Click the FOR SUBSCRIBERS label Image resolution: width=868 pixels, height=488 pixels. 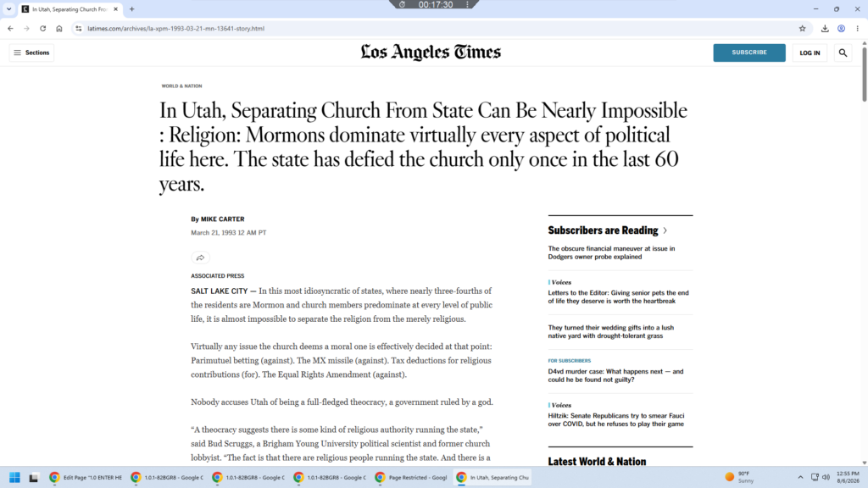pyautogui.click(x=569, y=360)
